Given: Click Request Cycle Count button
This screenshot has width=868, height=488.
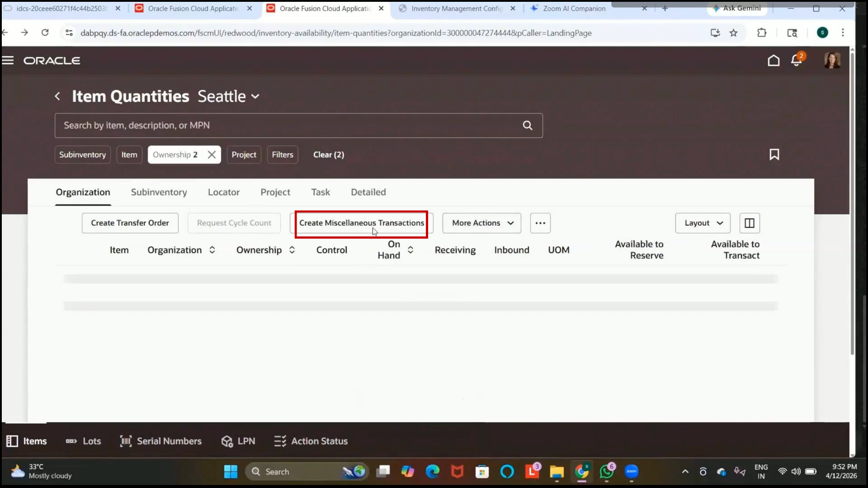Looking at the screenshot, I should pyautogui.click(x=234, y=223).
